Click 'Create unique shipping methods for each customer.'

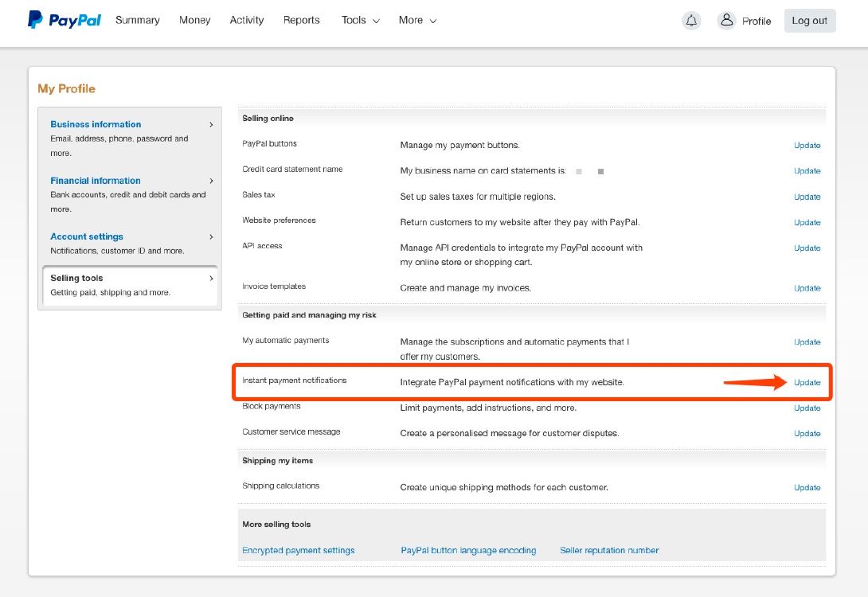click(504, 487)
